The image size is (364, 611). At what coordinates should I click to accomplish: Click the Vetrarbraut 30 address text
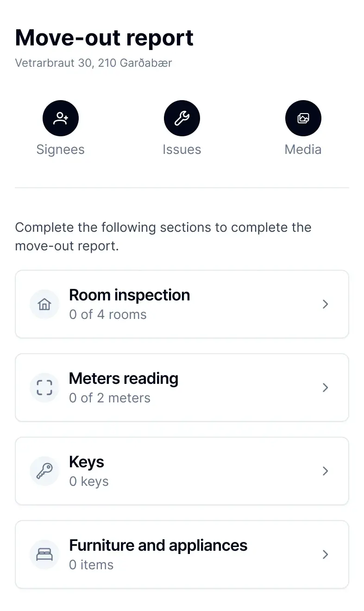(x=93, y=63)
